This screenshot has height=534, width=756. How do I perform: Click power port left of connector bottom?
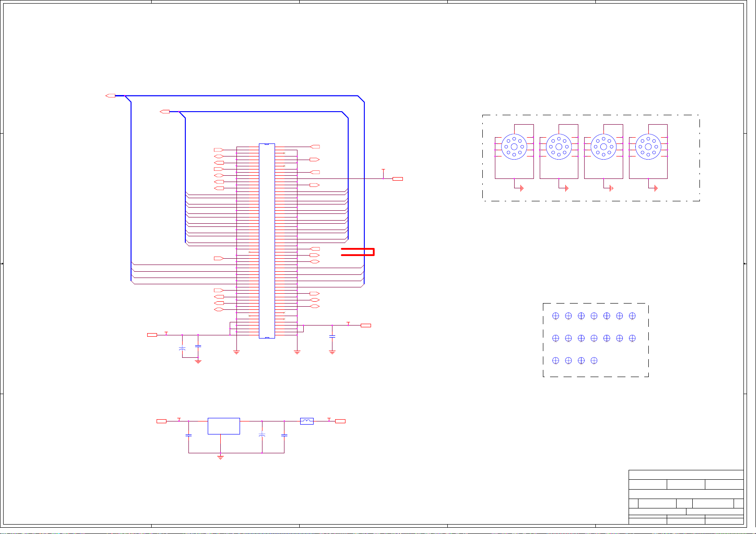[152, 335]
